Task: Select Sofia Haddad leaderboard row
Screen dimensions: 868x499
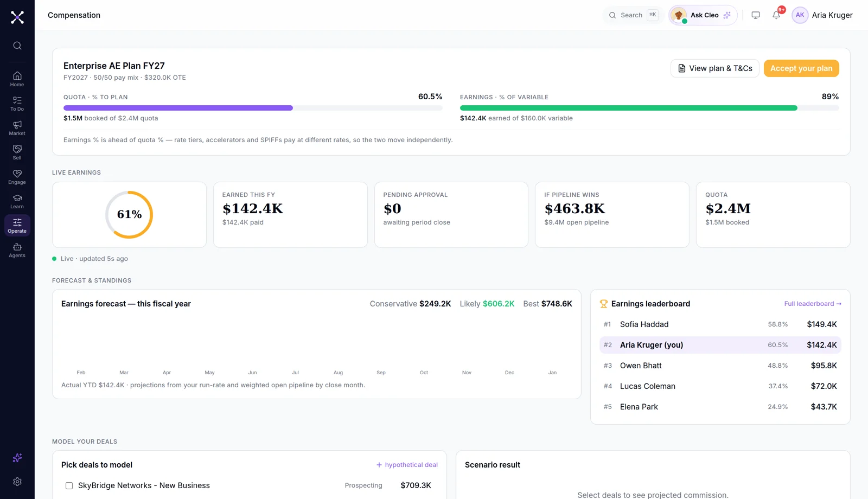Action: point(720,324)
